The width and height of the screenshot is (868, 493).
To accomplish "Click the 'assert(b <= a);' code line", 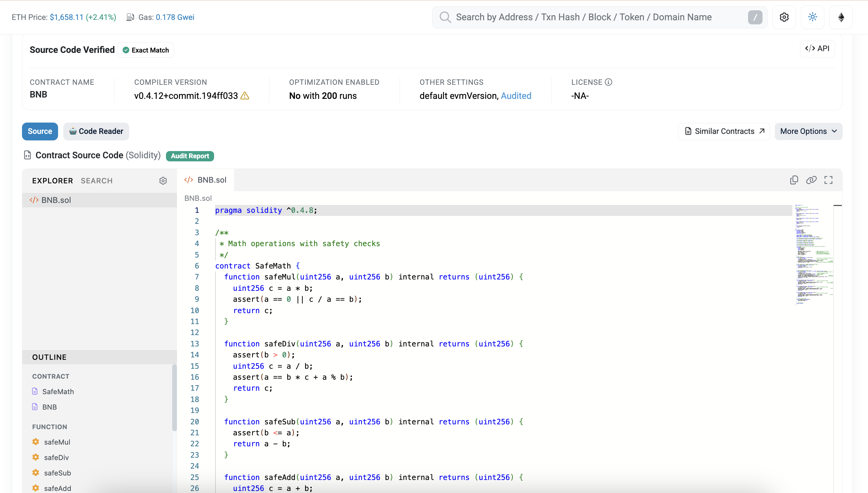I will 266,433.
